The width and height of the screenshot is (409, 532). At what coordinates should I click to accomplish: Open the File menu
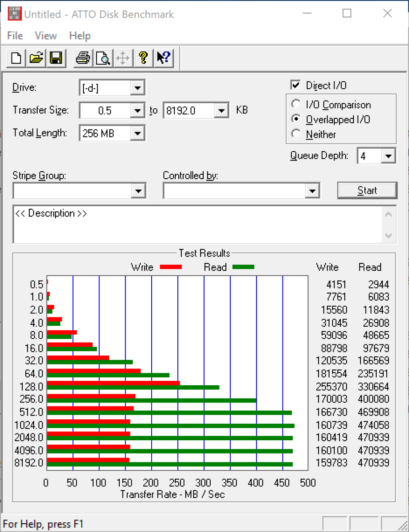tap(15, 36)
